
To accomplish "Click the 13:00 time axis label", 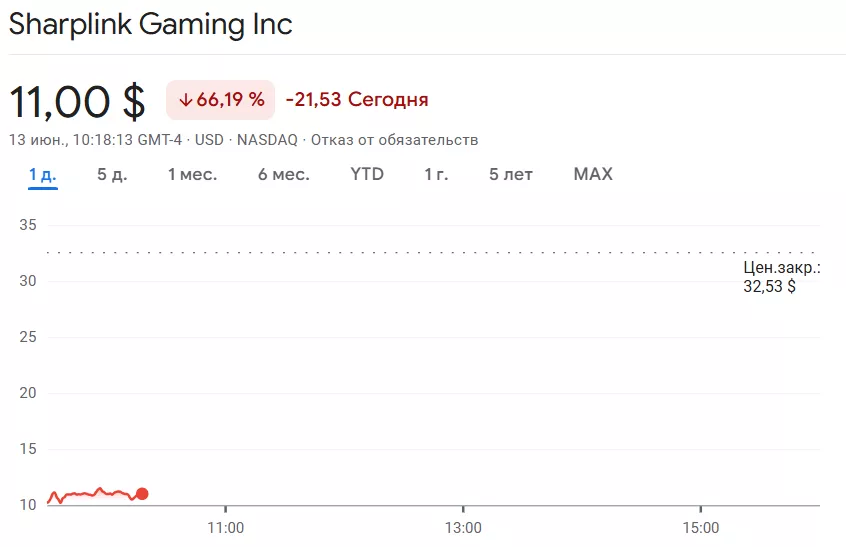I will pyautogui.click(x=463, y=527).
